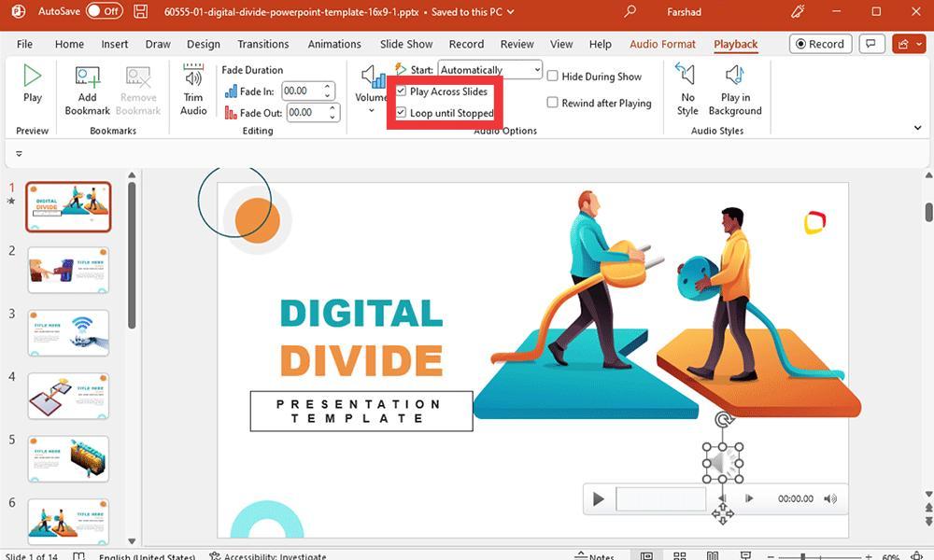
Task: Start Slide Show from status bar
Action: point(745,556)
